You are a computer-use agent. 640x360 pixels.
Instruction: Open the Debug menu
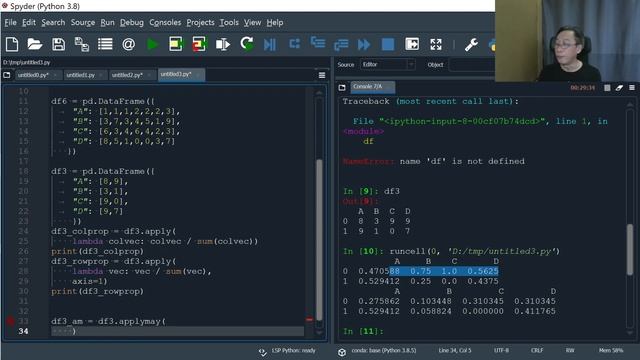[131, 22]
